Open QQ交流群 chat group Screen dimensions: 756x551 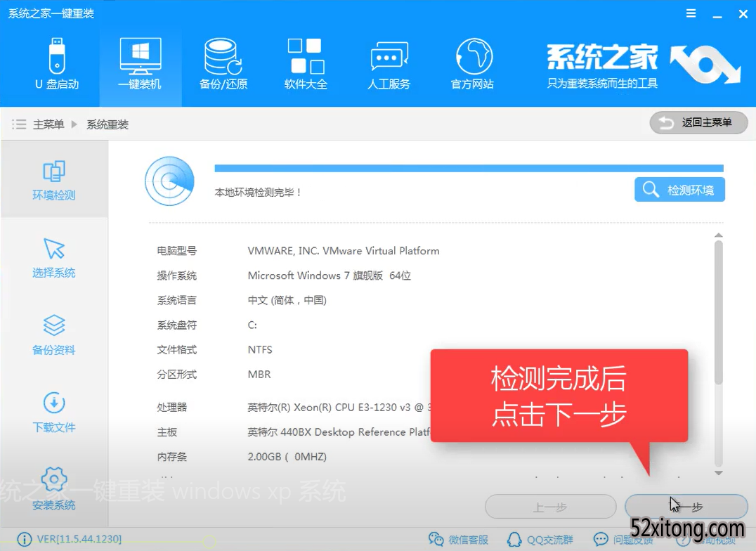[x=540, y=540]
